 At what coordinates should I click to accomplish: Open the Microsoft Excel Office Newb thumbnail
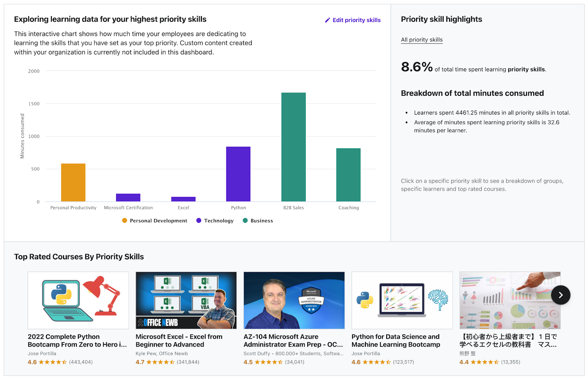[x=186, y=300]
